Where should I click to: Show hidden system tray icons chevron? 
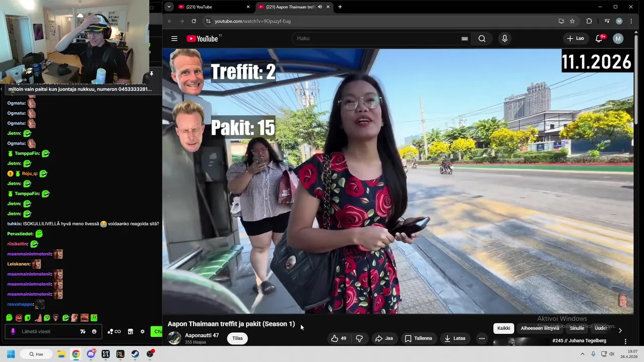[x=583, y=354]
